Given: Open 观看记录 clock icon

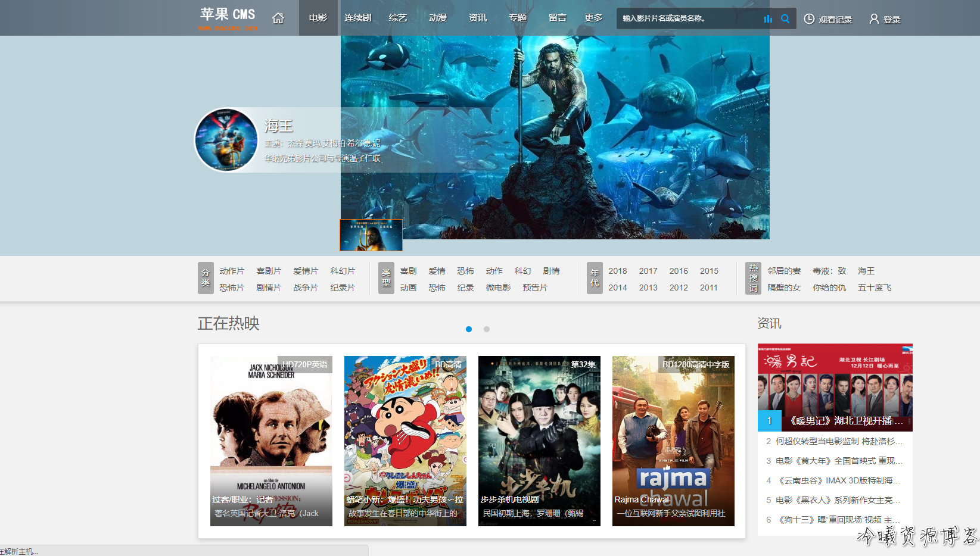Looking at the screenshot, I should pyautogui.click(x=809, y=19).
